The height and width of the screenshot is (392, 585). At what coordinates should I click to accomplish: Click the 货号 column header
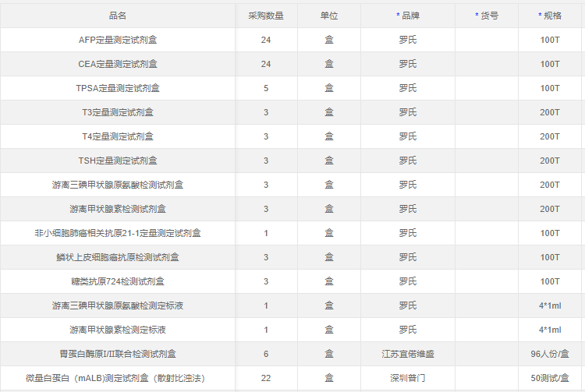[487, 16]
